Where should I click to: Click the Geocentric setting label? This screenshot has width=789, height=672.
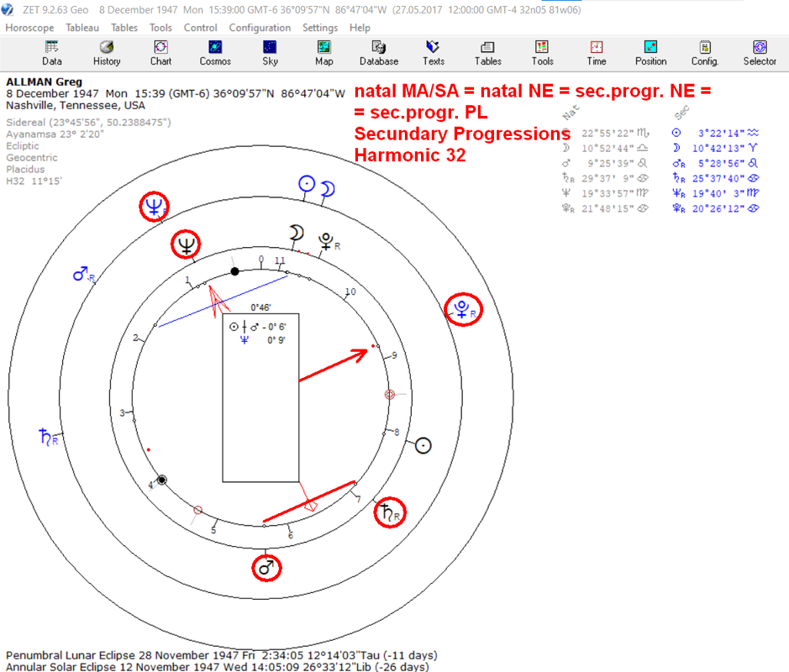click(x=32, y=157)
